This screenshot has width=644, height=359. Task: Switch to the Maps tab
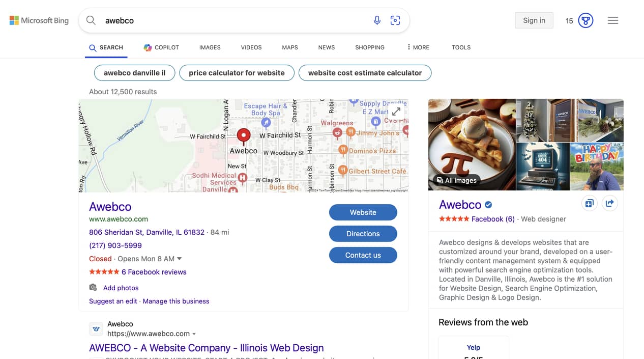click(x=290, y=47)
